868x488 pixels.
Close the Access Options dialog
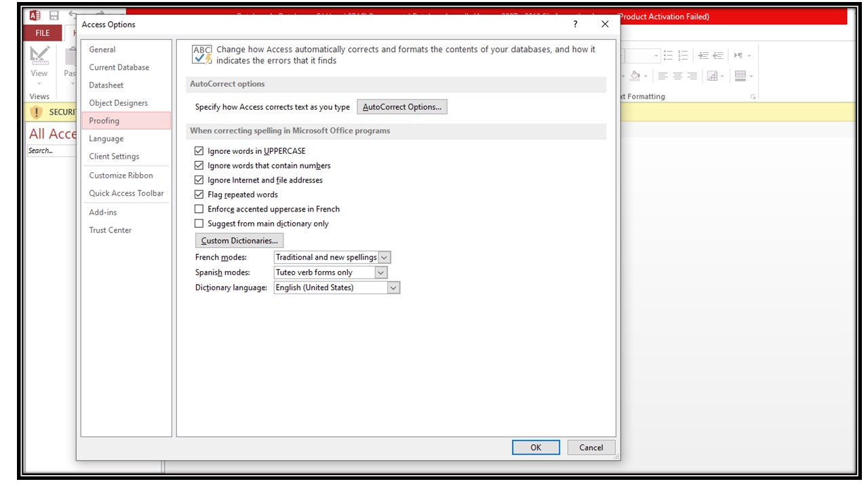(x=605, y=24)
